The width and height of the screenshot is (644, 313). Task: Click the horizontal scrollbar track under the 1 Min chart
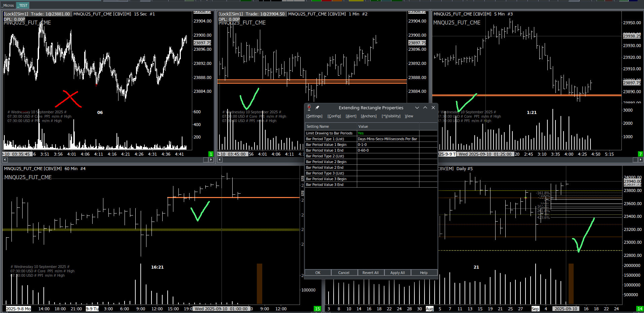point(263,160)
